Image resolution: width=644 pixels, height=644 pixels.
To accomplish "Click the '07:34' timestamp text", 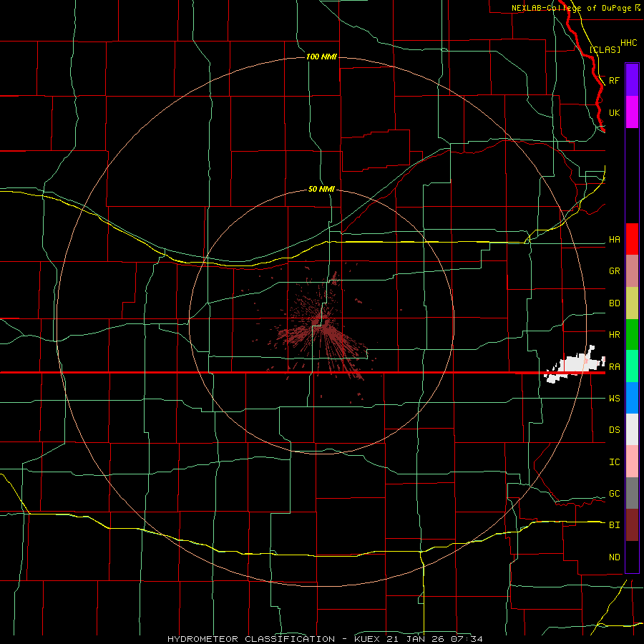I will pyautogui.click(x=467, y=639).
